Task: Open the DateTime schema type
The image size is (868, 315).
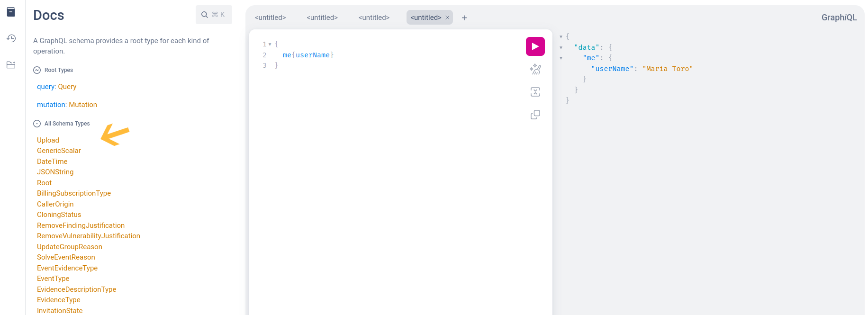Action: [52, 162]
